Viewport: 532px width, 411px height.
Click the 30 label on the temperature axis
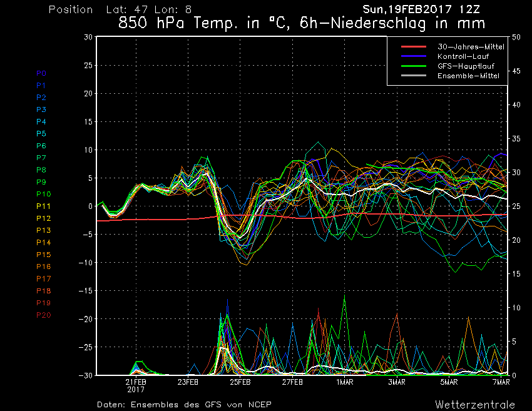pos(88,37)
